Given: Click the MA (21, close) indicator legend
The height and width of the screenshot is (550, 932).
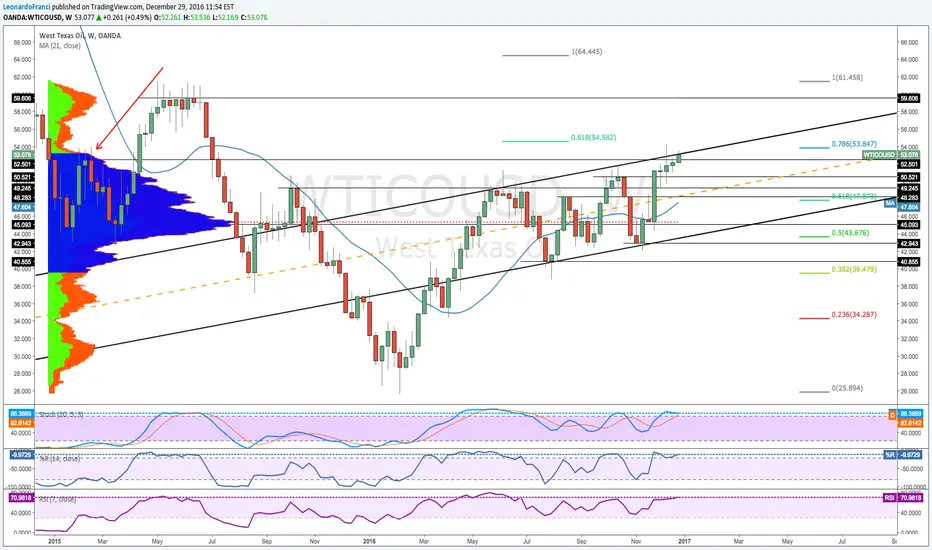Looking at the screenshot, I should [x=59, y=46].
